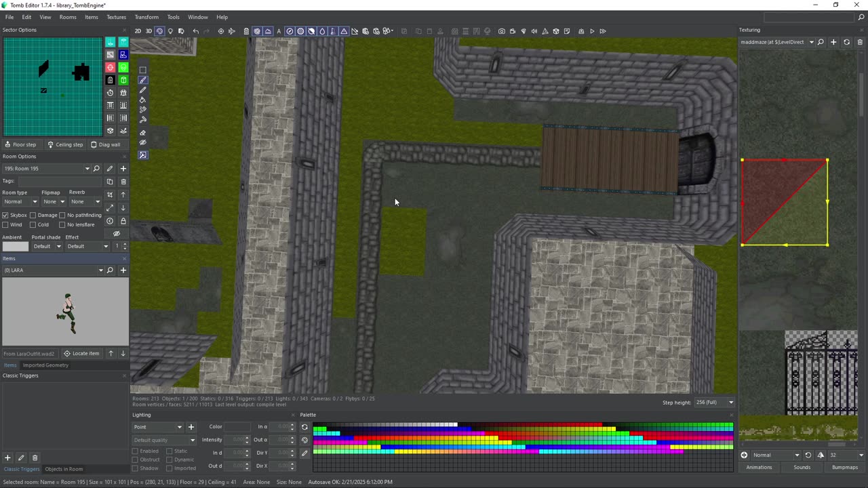This screenshot has width=868, height=488.
Task: Click the undo arrow in toolbar
Action: [x=195, y=31]
